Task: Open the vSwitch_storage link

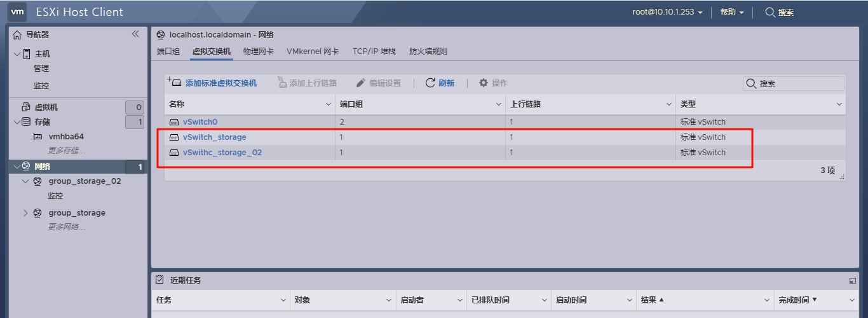Action: 214,137
